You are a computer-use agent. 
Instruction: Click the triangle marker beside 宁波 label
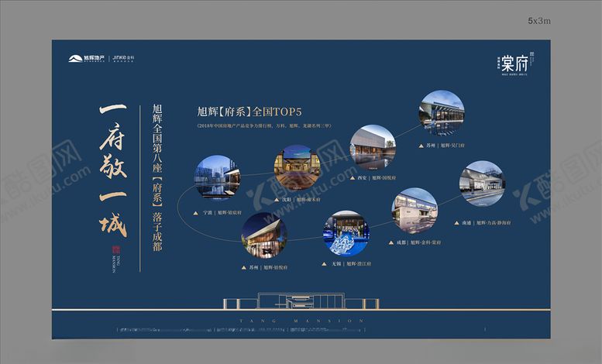click(196, 212)
